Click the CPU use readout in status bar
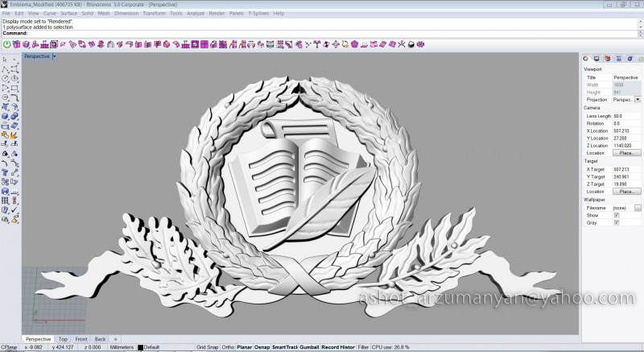 click(x=390, y=347)
